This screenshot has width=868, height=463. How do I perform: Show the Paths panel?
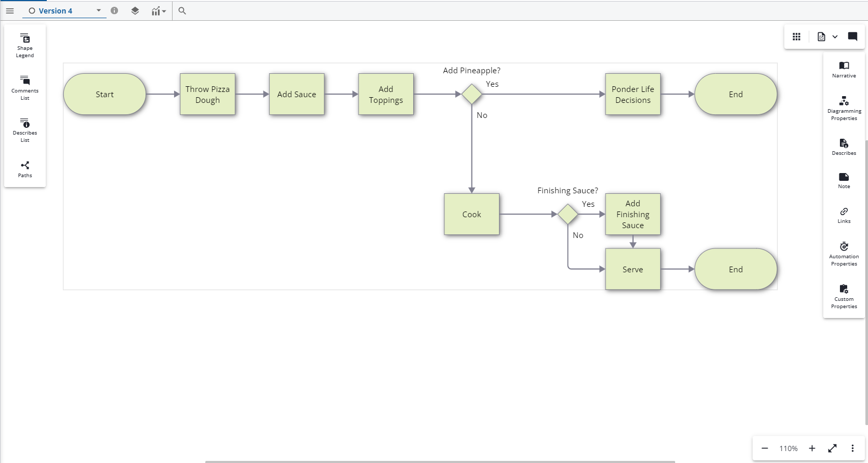25,169
